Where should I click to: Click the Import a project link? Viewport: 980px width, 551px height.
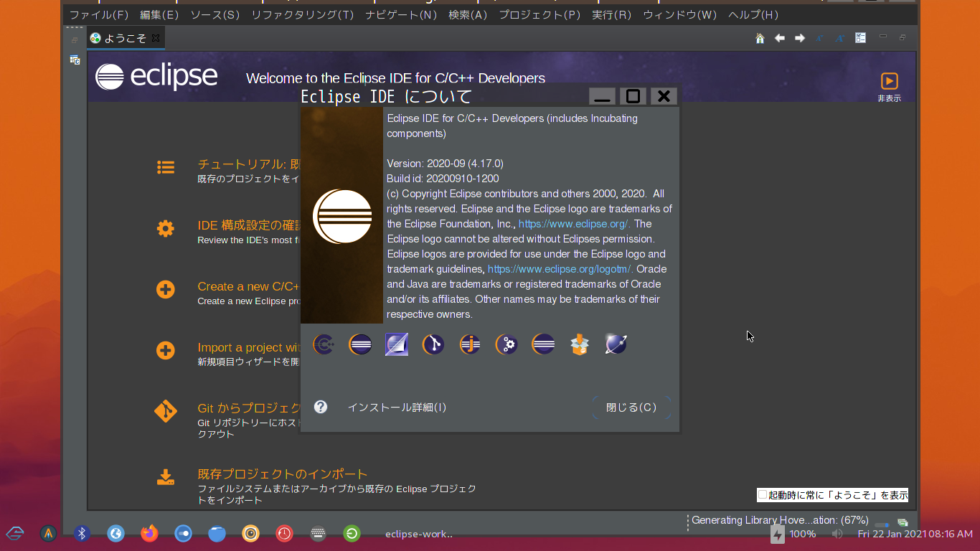click(248, 347)
